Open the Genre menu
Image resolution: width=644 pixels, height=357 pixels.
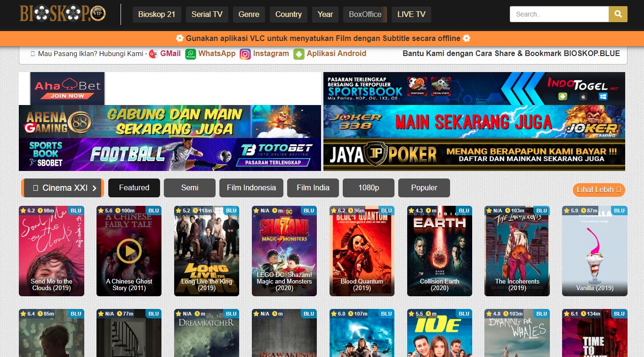click(249, 14)
